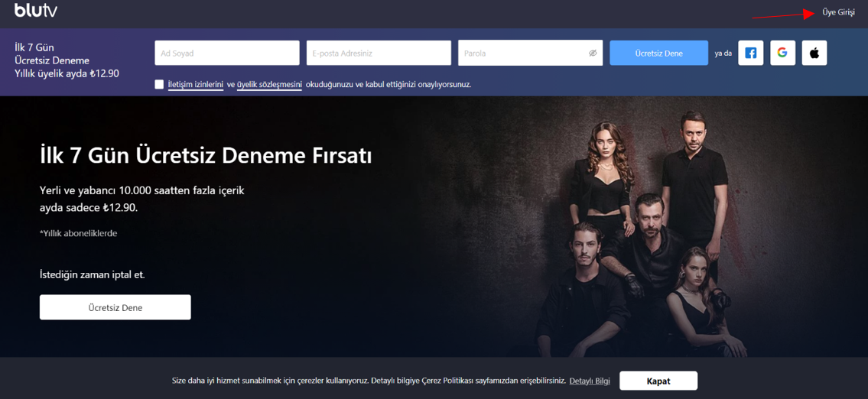
Task: Open Üye Girişi login link
Action: coord(838,12)
